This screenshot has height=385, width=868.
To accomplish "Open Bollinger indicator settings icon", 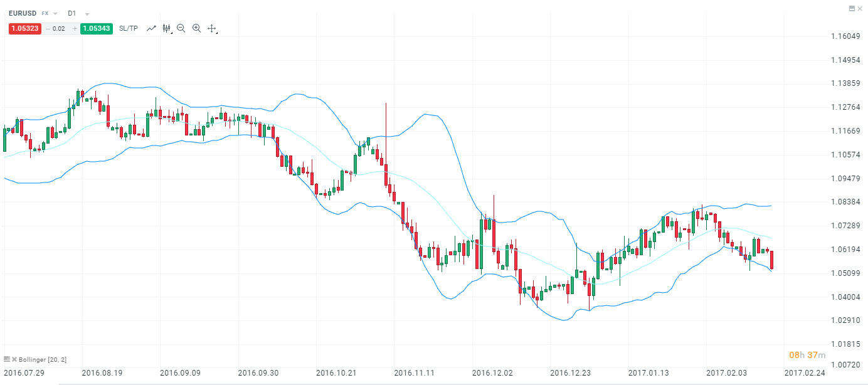I will tap(6, 359).
